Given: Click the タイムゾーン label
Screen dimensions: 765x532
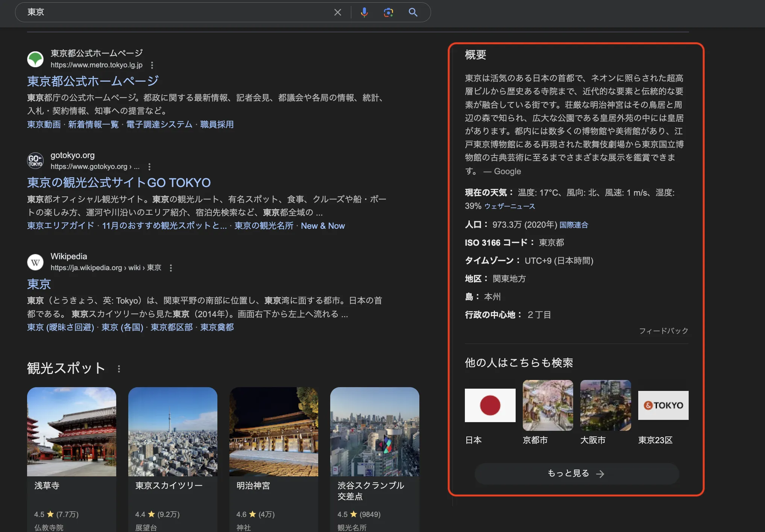Looking at the screenshot, I should point(492,260).
